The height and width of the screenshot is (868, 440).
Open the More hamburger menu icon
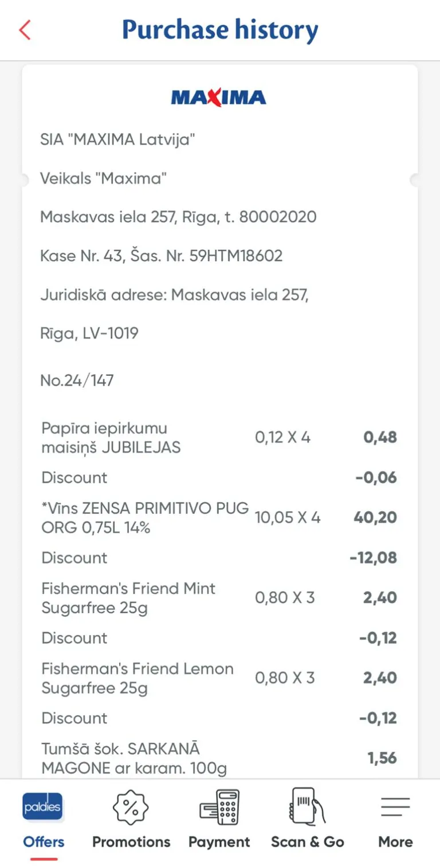pos(395,807)
